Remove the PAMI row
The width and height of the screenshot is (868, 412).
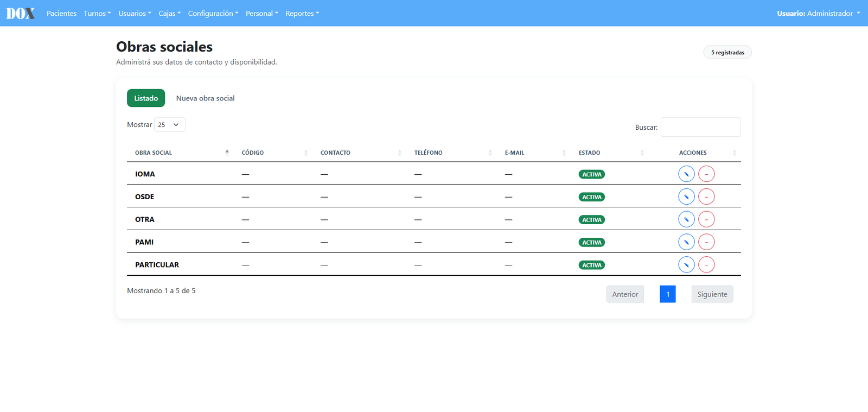click(706, 242)
